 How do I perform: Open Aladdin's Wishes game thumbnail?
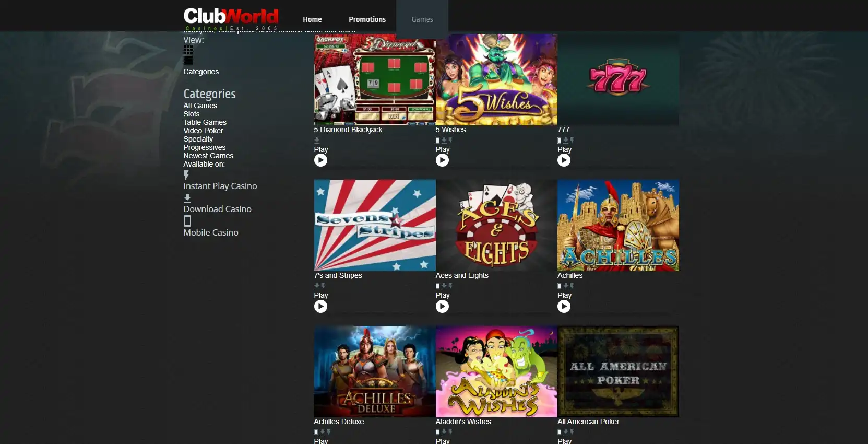pos(496,371)
